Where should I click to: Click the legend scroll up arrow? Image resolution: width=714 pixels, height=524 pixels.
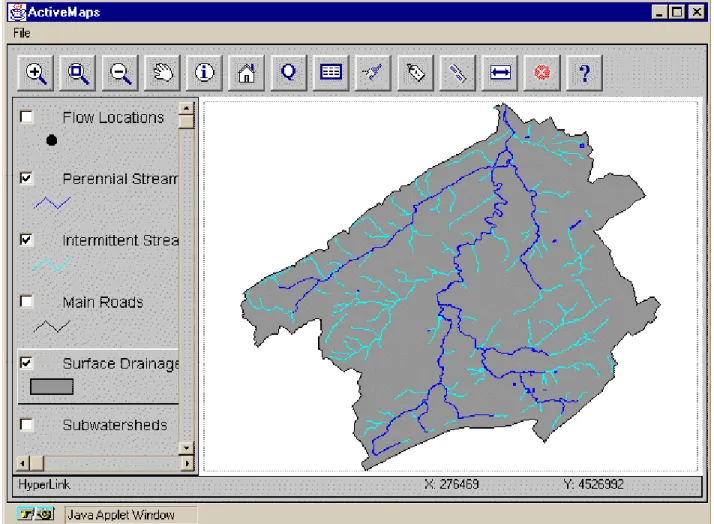[186, 108]
